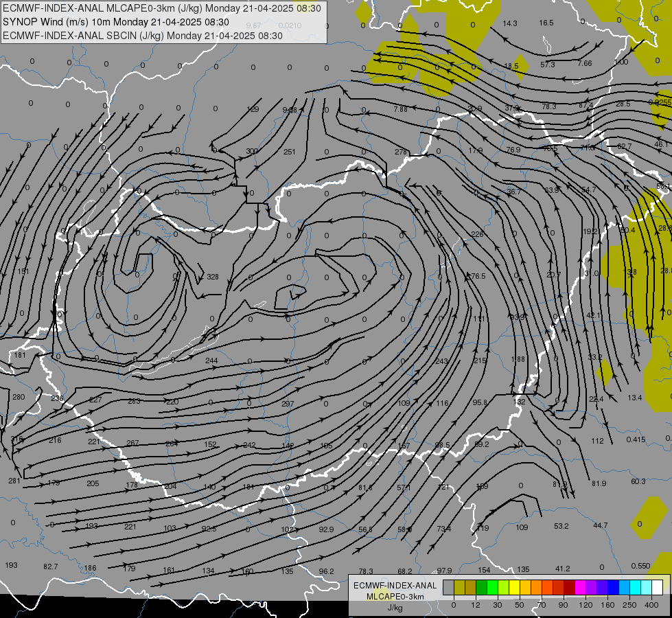Viewport: 672px width, 618px height.
Task: Click the map value 215
Action: [480, 360]
